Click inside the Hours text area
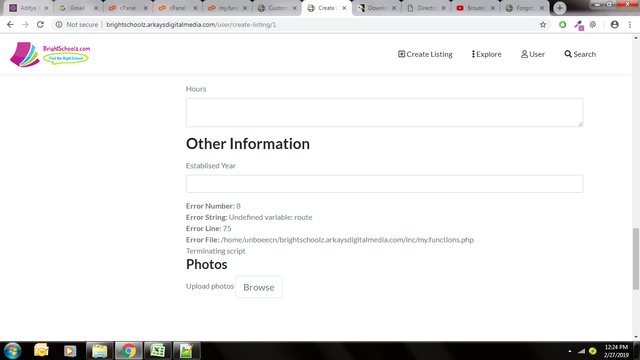Image resolution: width=640 pixels, height=360 pixels. pos(384,112)
